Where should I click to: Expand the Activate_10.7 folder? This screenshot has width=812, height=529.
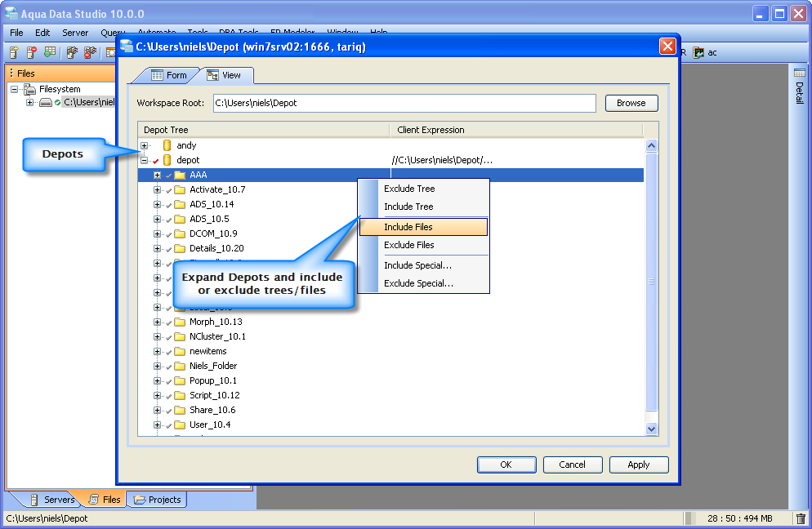coord(158,189)
